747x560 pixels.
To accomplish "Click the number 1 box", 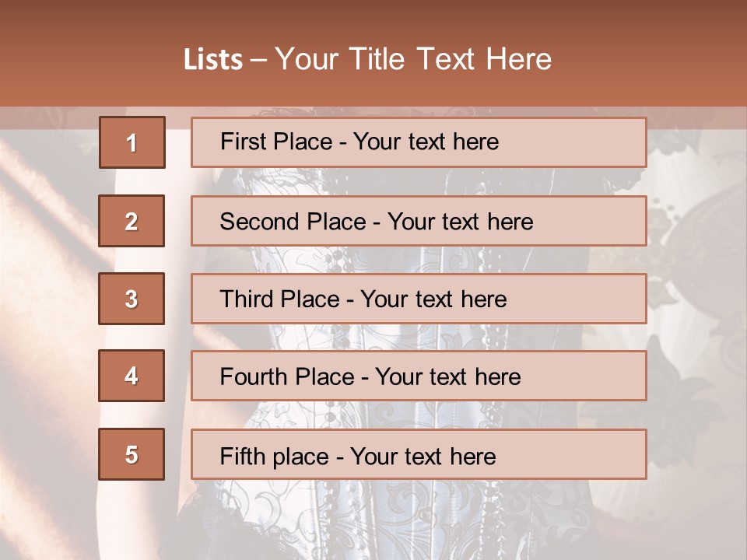I will click(x=132, y=142).
